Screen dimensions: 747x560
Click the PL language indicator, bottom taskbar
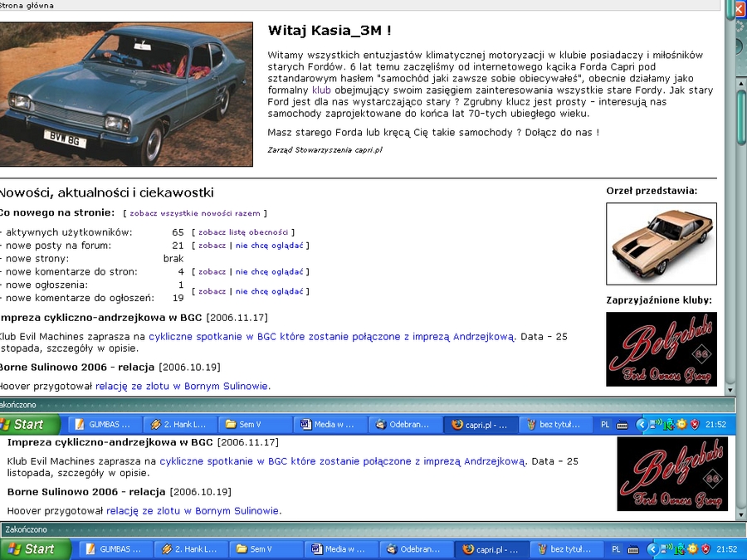pos(616,549)
